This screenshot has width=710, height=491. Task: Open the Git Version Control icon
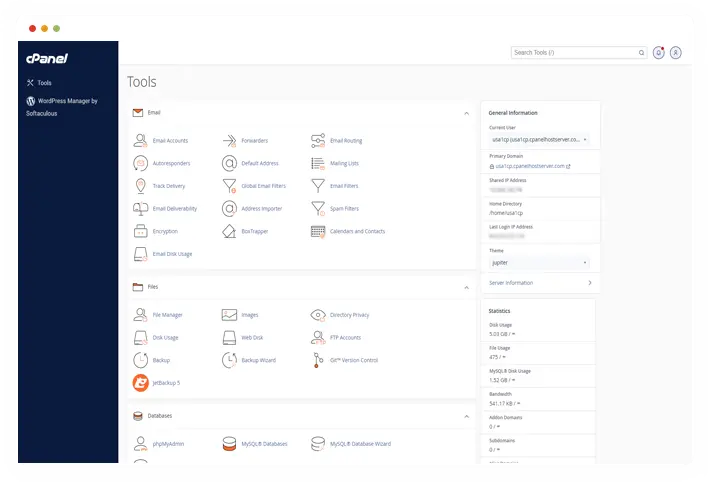[318, 360]
